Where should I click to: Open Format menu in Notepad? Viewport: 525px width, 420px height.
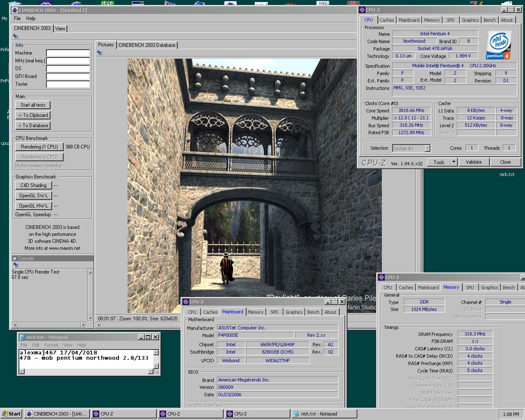51,345
